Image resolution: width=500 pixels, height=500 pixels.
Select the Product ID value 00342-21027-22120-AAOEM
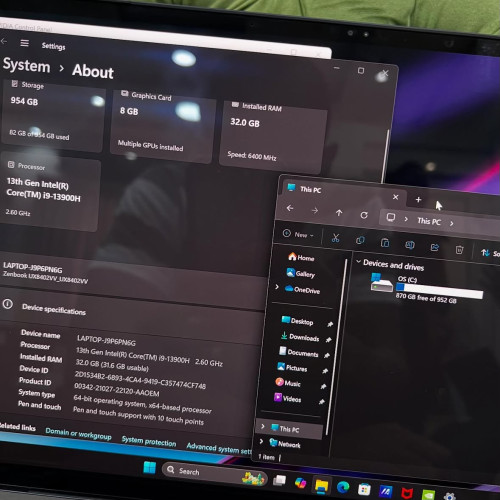(x=116, y=390)
